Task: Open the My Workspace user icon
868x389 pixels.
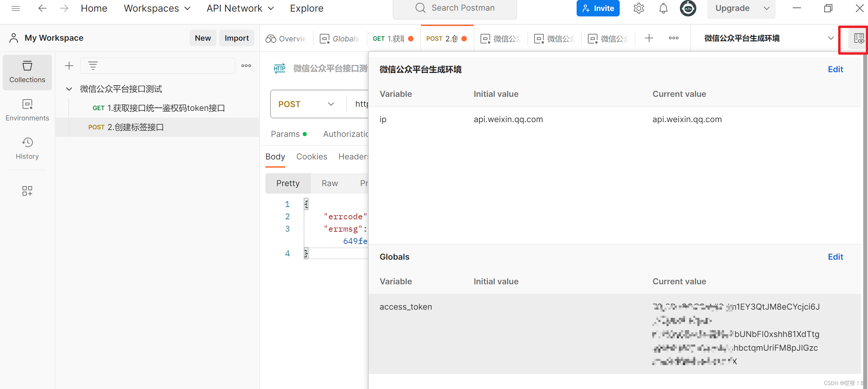Action: (14, 38)
